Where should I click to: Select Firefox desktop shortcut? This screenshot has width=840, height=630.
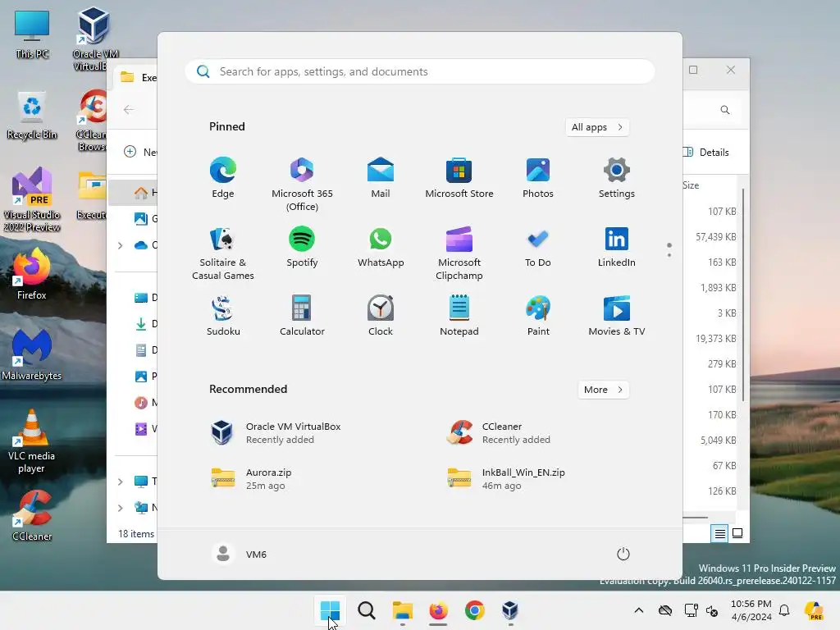(32, 274)
